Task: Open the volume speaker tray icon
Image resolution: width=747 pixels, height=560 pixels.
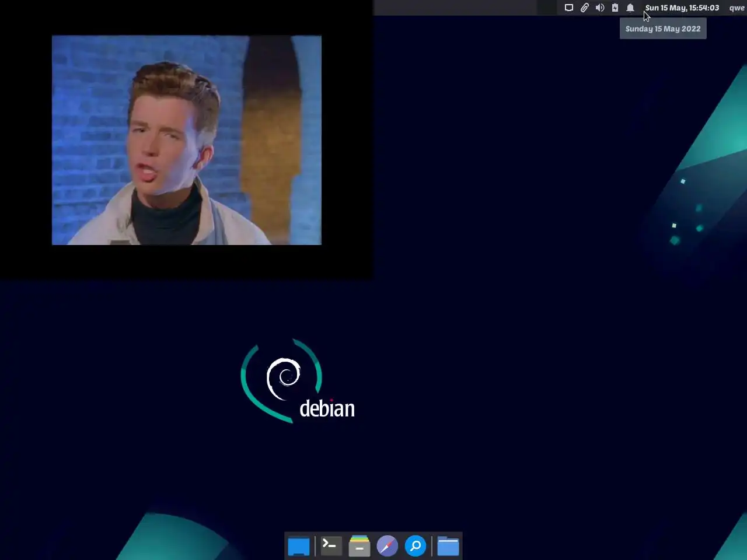Action: [599, 8]
